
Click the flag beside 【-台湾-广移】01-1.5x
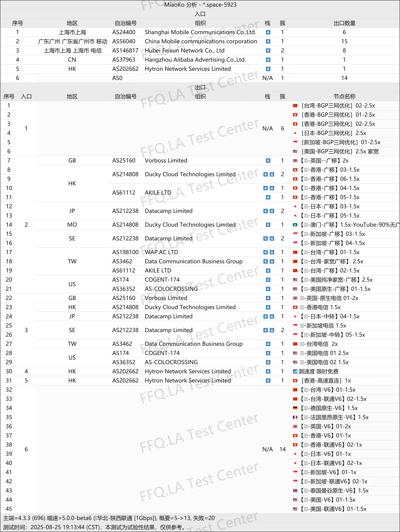[x=295, y=252]
